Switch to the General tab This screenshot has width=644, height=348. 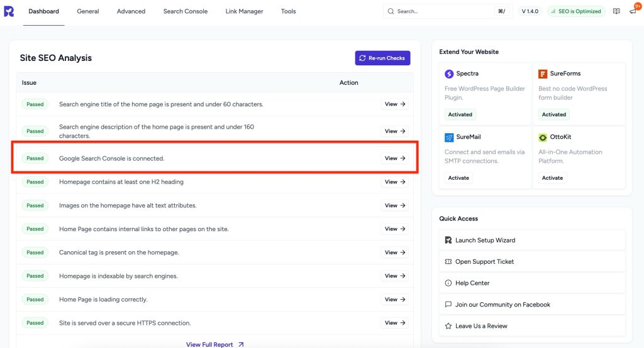[88, 11]
